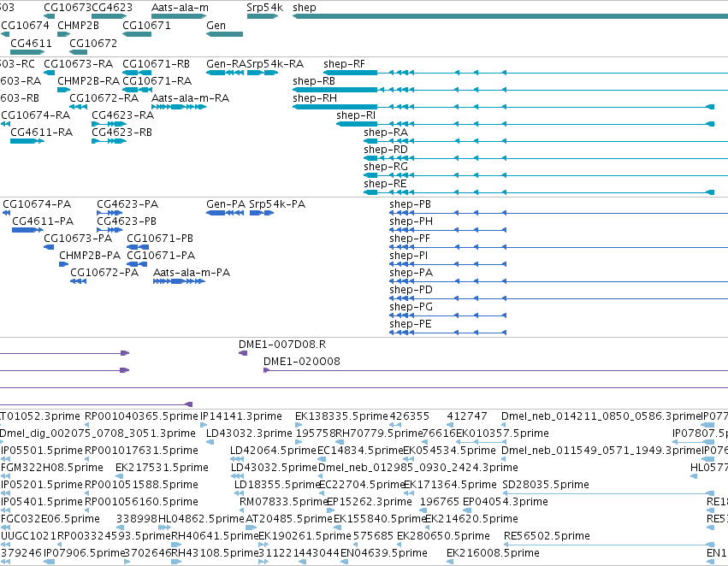Select the CG10672-RA transcript label
Image resolution: width=728 pixels, height=566 pixels.
pyautogui.click(x=104, y=98)
